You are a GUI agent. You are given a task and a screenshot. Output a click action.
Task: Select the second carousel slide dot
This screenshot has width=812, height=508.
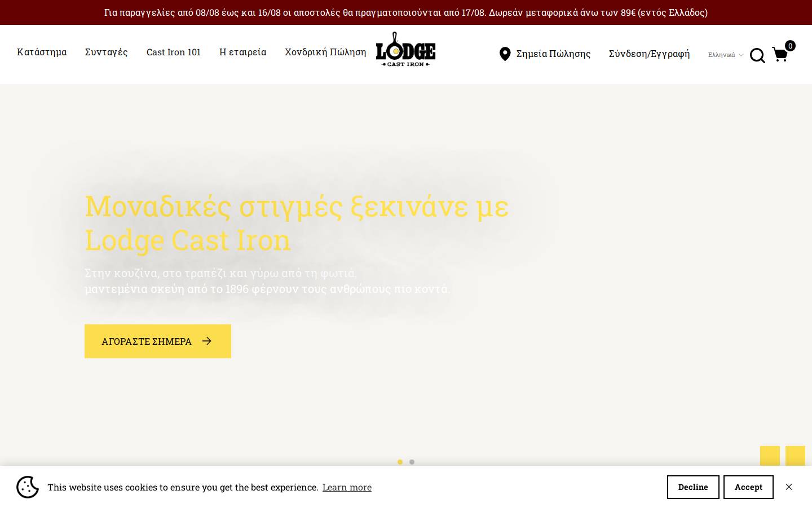click(412, 462)
